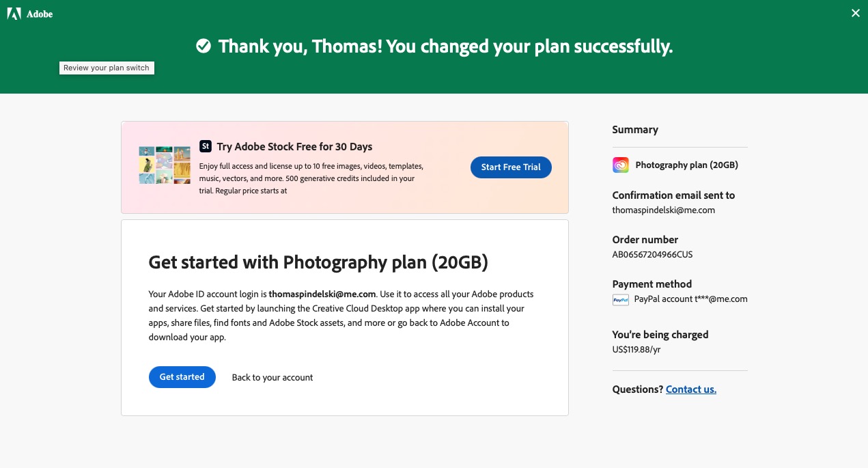
Task: Click 'Get started with Photography plan' heading
Action: [318, 262]
